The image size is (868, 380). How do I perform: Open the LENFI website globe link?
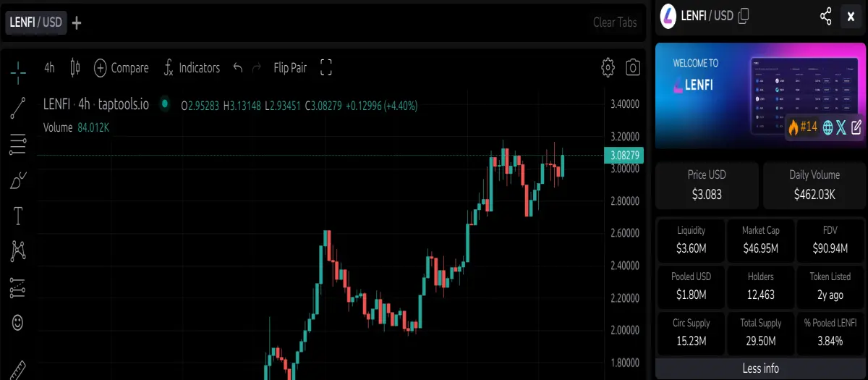click(827, 127)
